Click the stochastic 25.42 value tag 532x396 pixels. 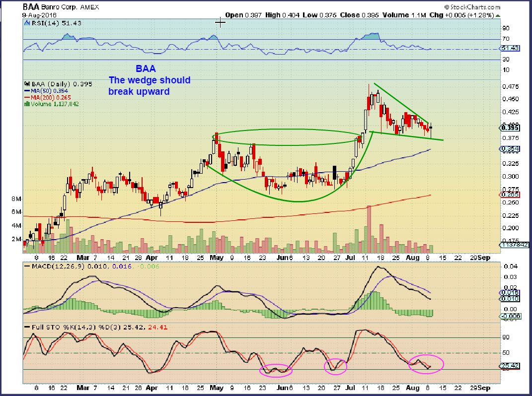point(510,366)
